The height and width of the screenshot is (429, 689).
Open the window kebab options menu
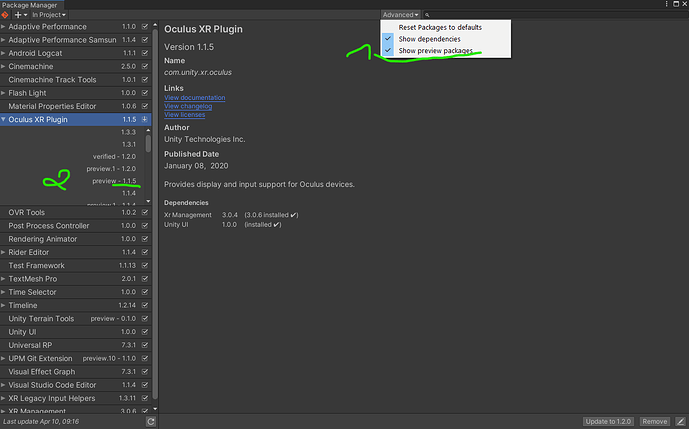pyautogui.click(x=667, y=4)
